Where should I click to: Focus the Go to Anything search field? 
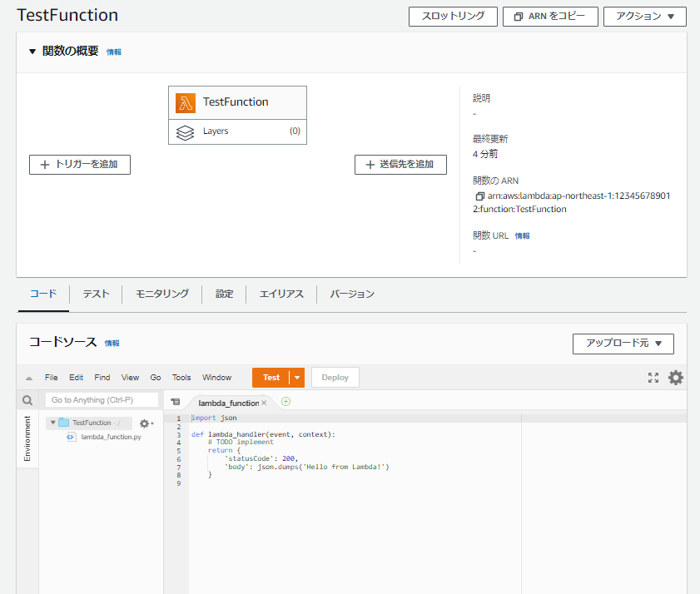point(102,400)
